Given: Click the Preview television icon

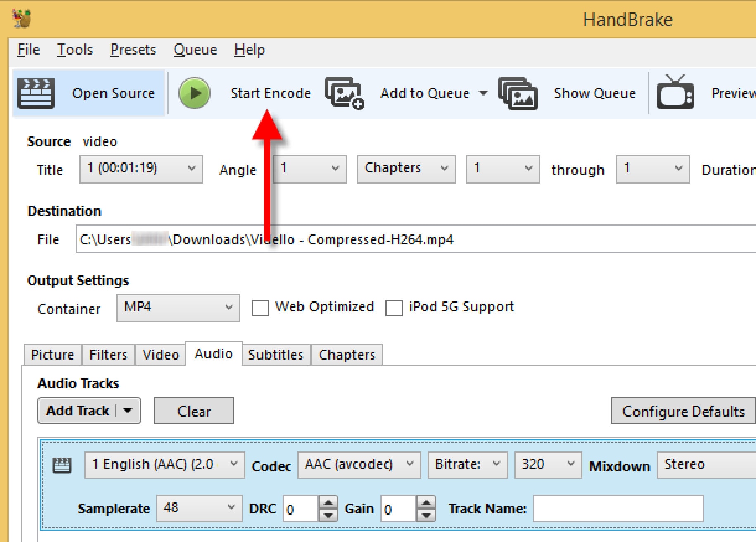Looking at the screenshot, I should point(675,92).
